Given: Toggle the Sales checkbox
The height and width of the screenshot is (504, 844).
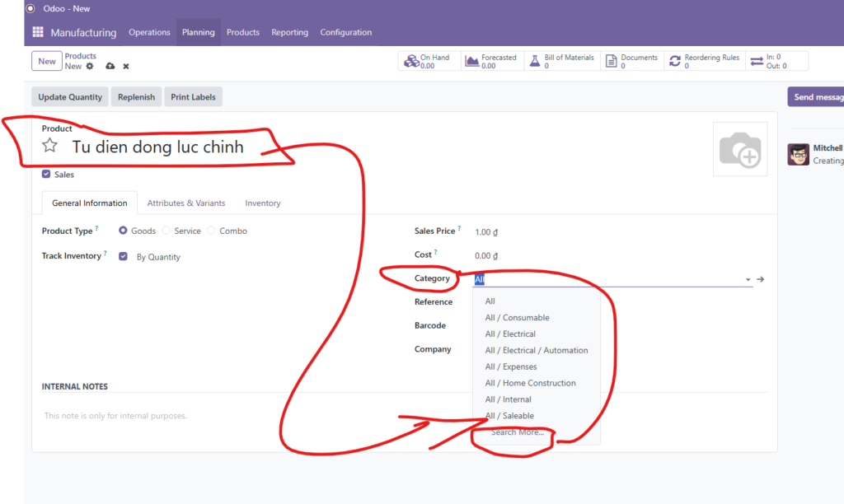Looking at the screenshot, I should point(46,175).
